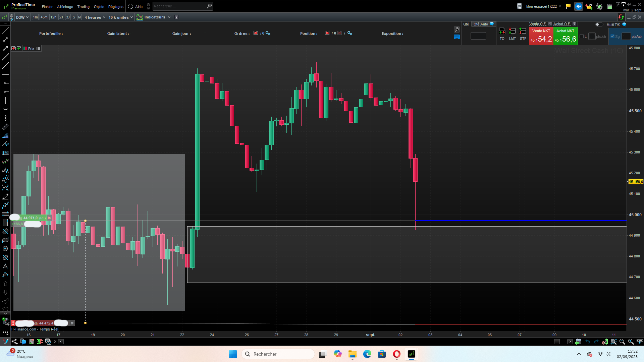644x362 pixels.
Task: Check the L limit checkbox
Action: [582, 36]
